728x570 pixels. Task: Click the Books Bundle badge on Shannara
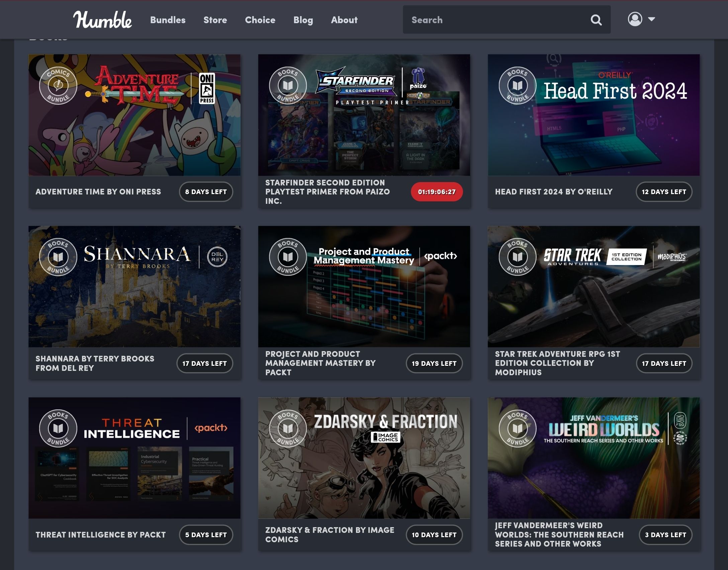pos(58,257)
